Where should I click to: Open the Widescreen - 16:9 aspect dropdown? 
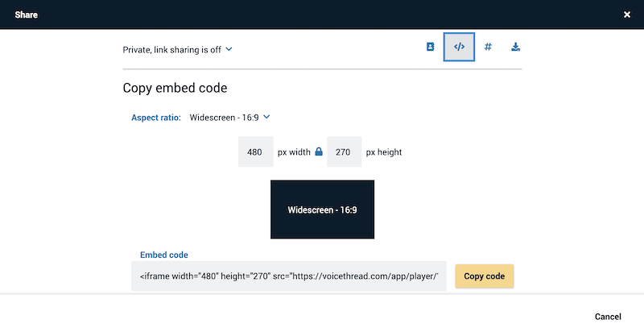[229, 118]
